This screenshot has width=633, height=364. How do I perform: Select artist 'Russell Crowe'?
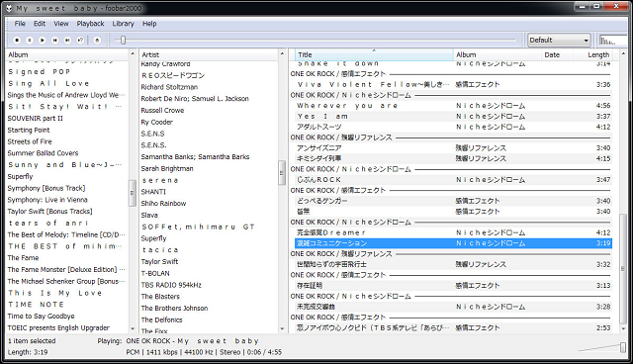[x=162, y=110]
